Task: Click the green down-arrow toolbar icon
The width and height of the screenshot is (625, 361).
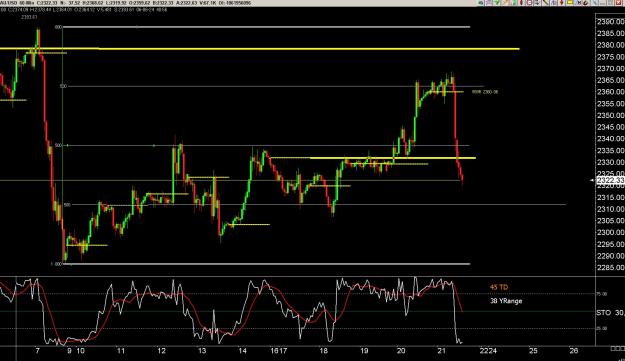Action: click(x=497, y=3)
